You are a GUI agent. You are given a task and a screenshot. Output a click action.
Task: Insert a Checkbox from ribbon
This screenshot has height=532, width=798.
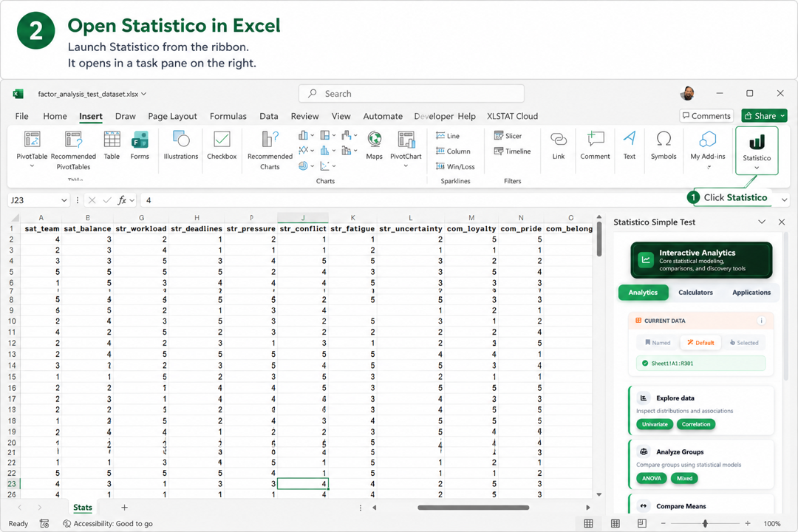[222, 146]
